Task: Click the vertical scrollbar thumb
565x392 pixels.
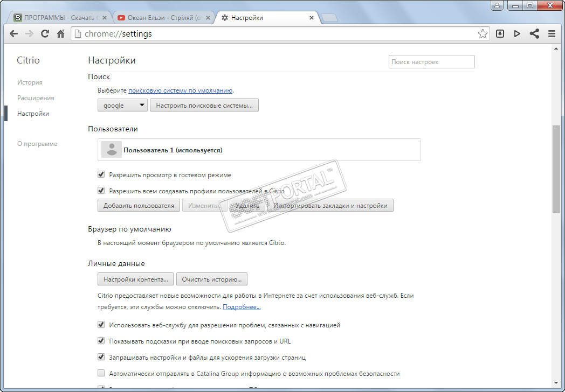Action: click(556, 169)
